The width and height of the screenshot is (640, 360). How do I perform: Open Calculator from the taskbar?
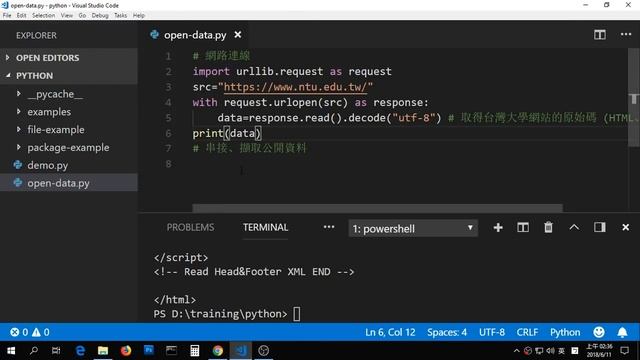tap(195, 351)
